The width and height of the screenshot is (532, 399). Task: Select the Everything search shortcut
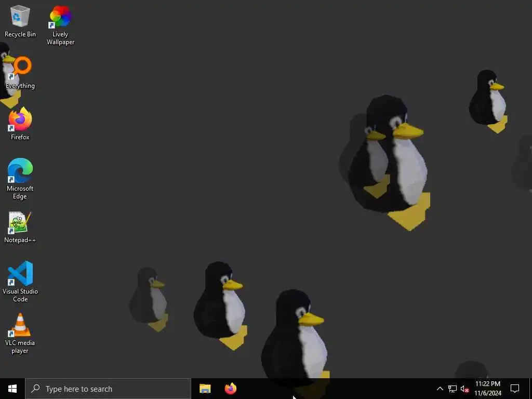tap(20, 73)
